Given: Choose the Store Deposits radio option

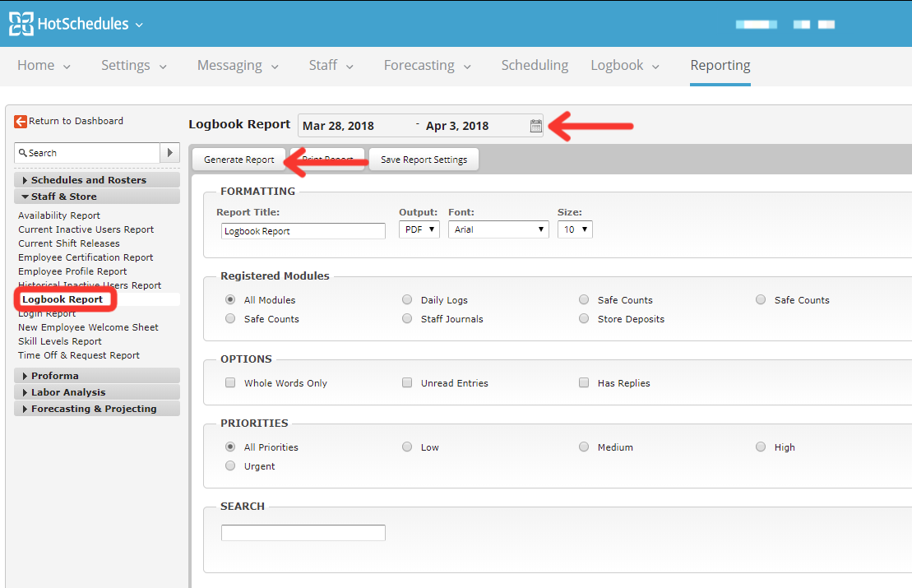Looking at the screenshot, I should coord(584,319).
